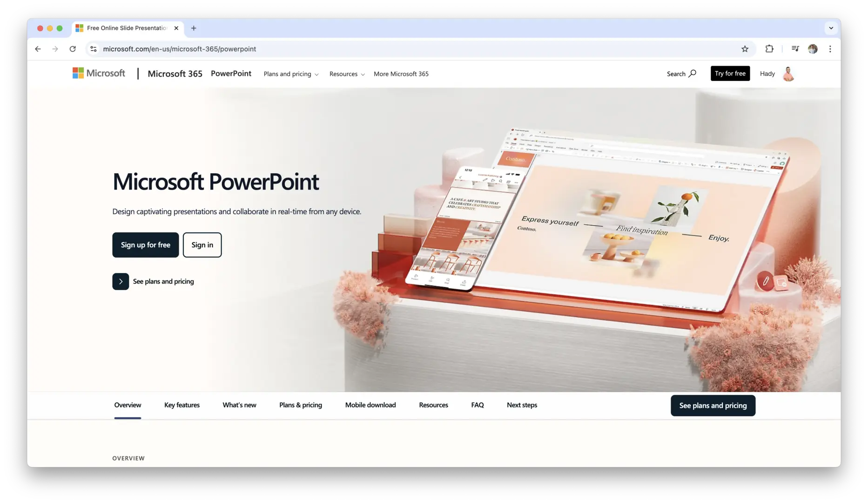Open the What's new tab
The image size is (868, 503).
click(239, 405)
